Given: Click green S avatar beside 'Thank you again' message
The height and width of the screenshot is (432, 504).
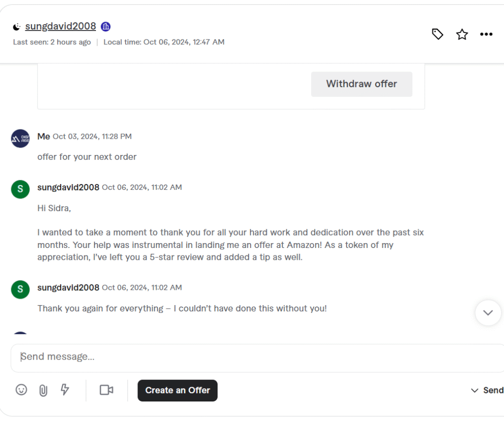Looking at the screenshot, I should tap(20, 289).
